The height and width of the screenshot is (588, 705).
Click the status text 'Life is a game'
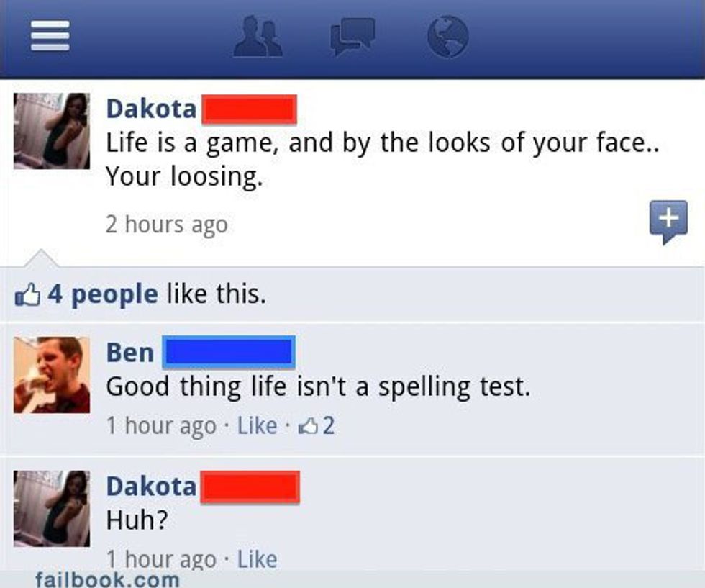pos(188,143)
